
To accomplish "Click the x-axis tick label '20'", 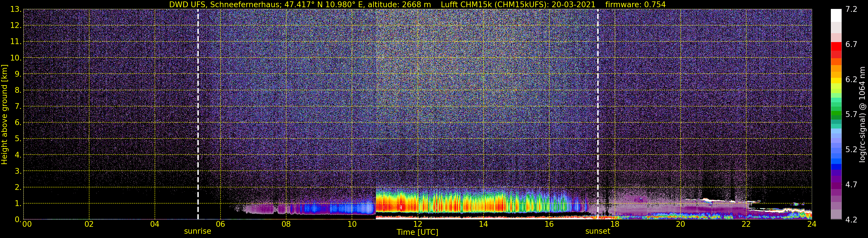I will click(680, 224).
